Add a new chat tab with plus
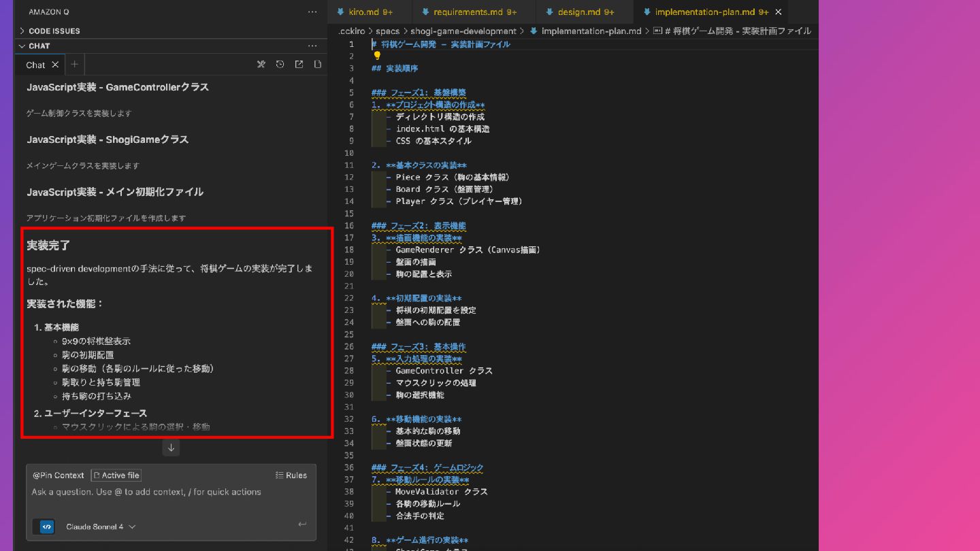This screenshot has height=551, width=980. (x=75, y=65)
